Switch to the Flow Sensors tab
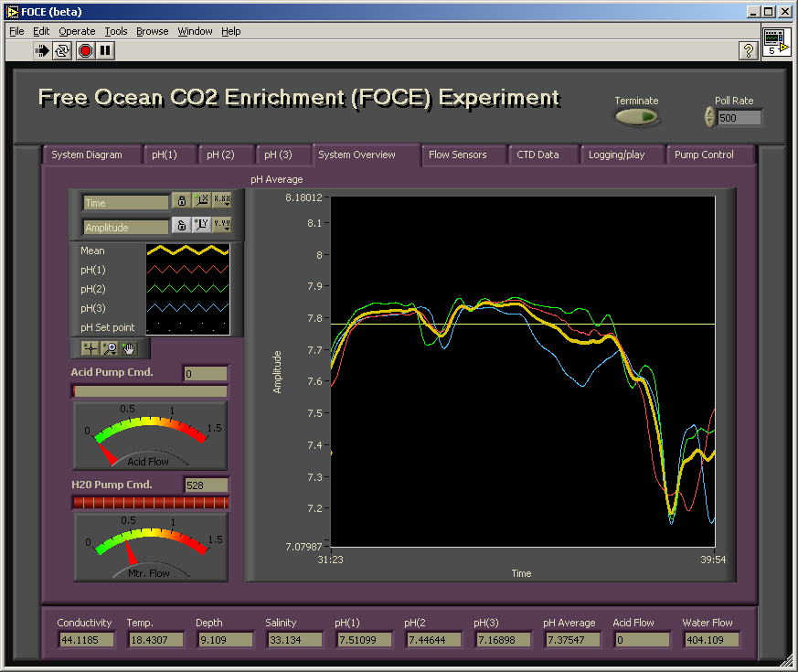This screenshot has width=798, height=672. point(463,155)
